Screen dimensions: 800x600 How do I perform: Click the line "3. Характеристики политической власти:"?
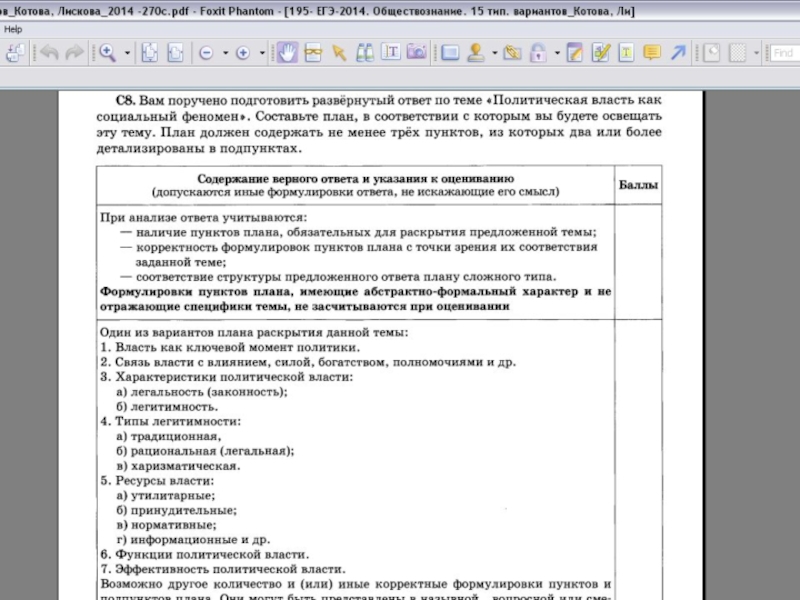227,377
